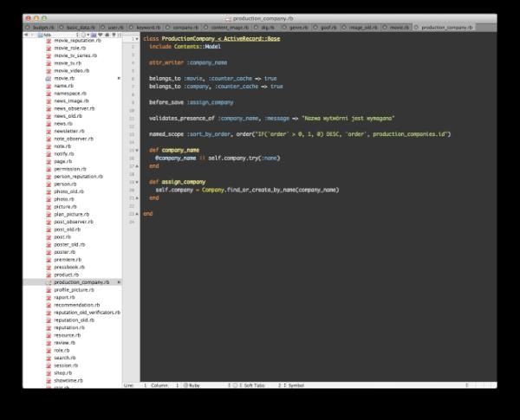Switch to the company.rb tab
Screen dimensions: 520x420
(x=185, y=28)
